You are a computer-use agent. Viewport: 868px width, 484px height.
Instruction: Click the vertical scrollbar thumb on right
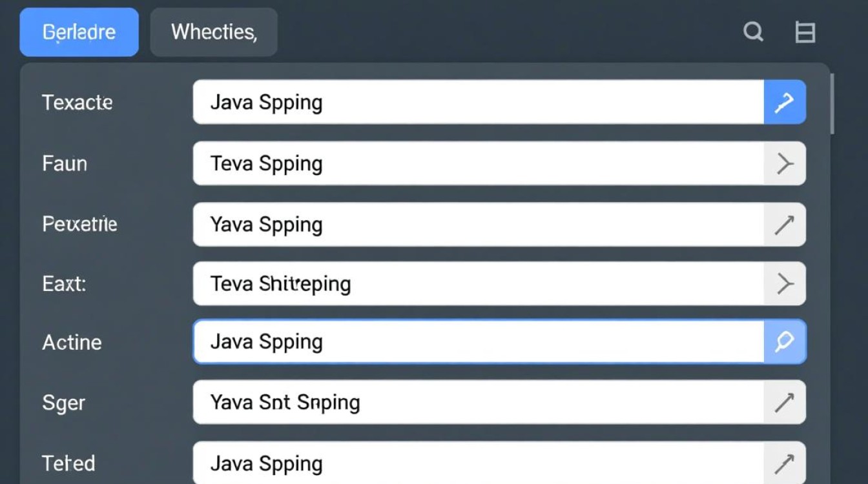click(x=832, y=103)
